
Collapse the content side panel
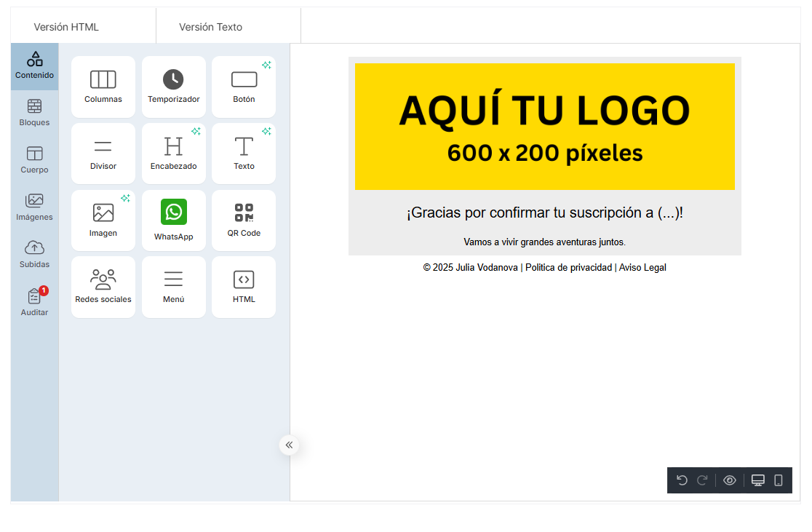[289, 445]
